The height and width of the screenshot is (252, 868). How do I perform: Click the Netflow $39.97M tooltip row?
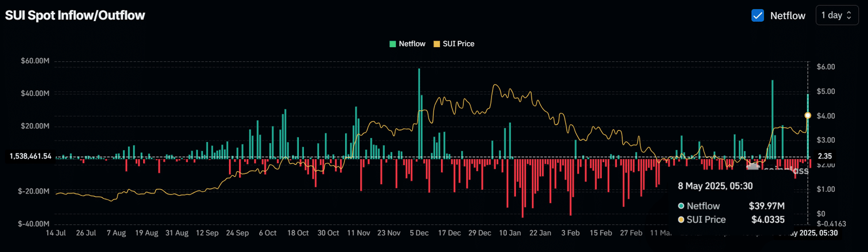tap(731, 206)
